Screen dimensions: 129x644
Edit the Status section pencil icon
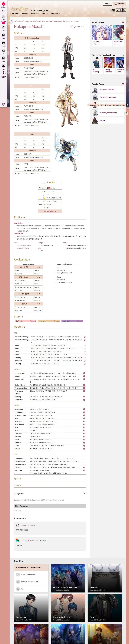point(24,33)
